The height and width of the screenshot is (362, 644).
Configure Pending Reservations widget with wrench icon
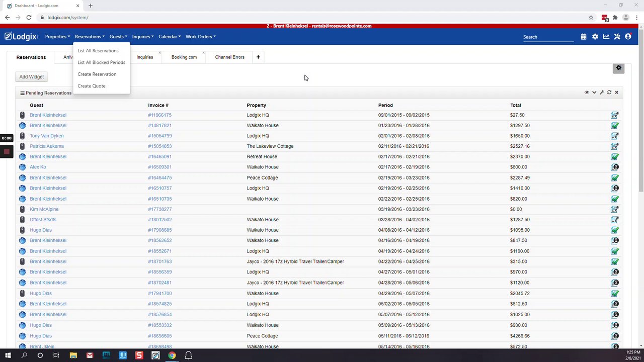[x=602, y=93]
